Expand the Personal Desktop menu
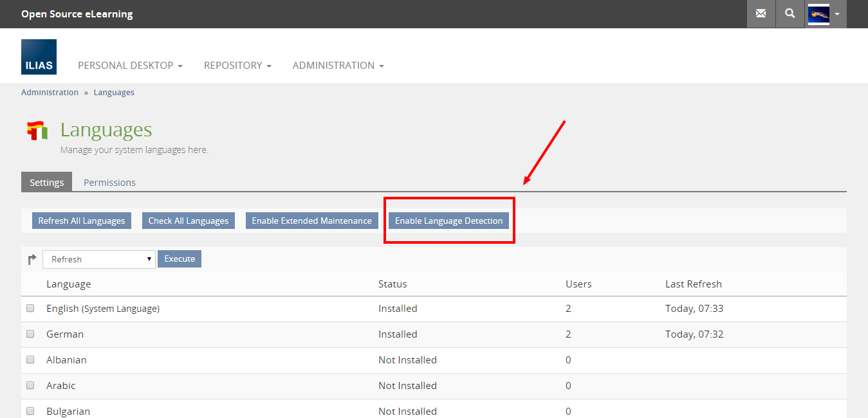Viewport: 868px width, 418px height. tap(130, 66)
